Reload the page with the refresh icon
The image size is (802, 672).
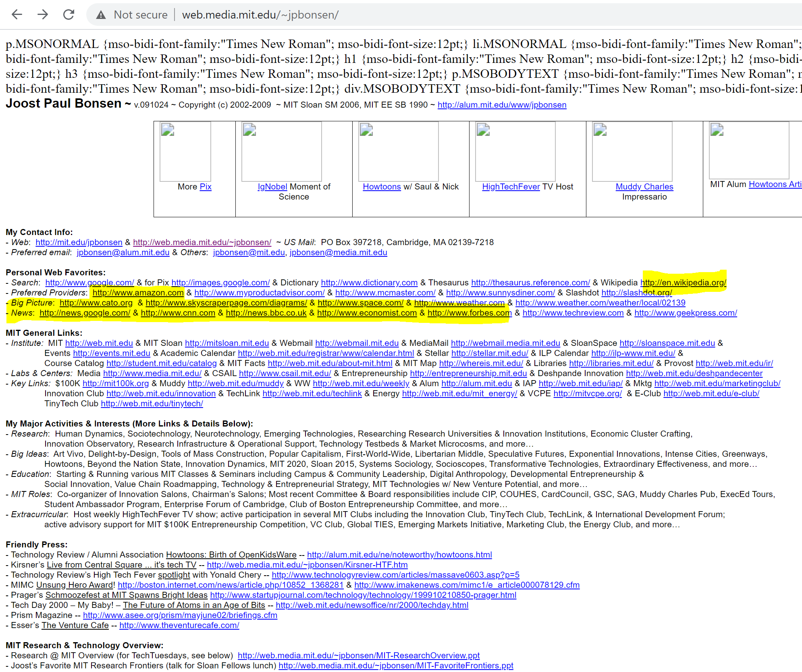click(x=69, y=15)
